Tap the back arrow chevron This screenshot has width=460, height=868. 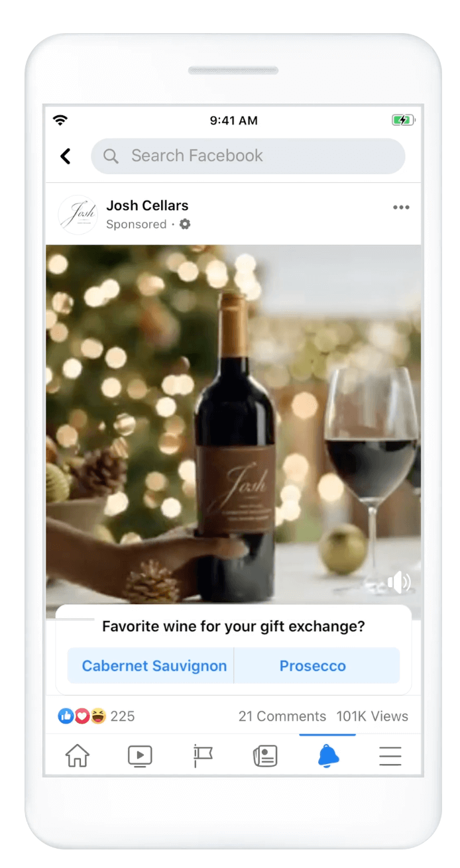(65, 156)
